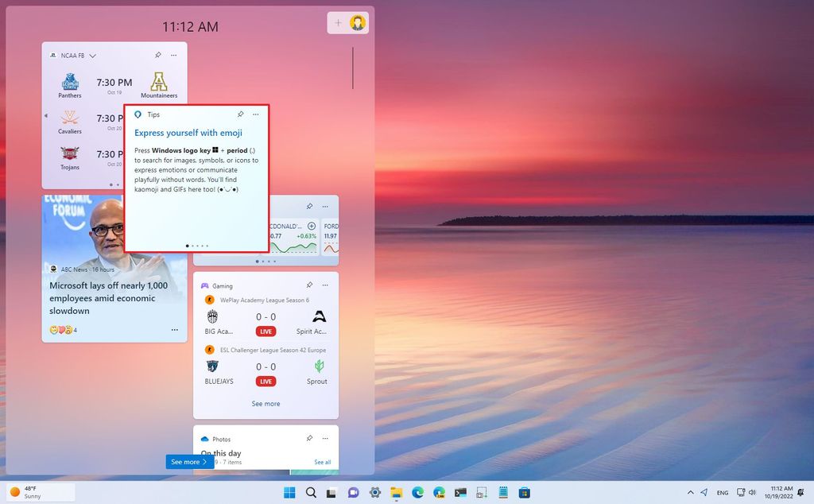
Task: Unmute the volume in the system tray
Action: click(x=752, y=492)
